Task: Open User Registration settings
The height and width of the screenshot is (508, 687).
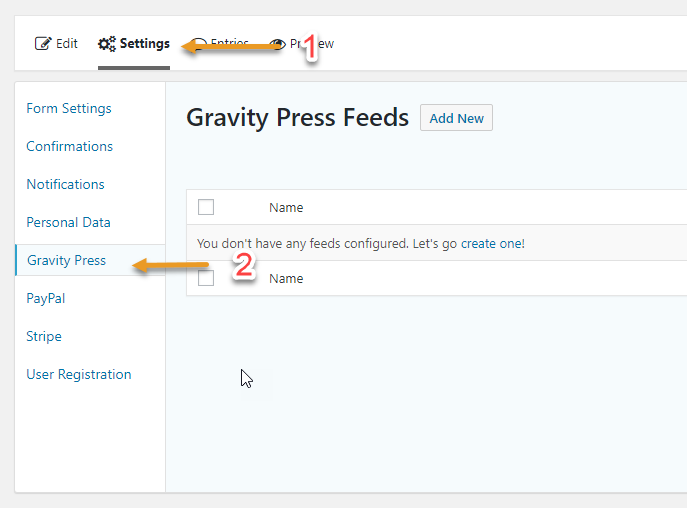Action: click(x=79, y=374)
